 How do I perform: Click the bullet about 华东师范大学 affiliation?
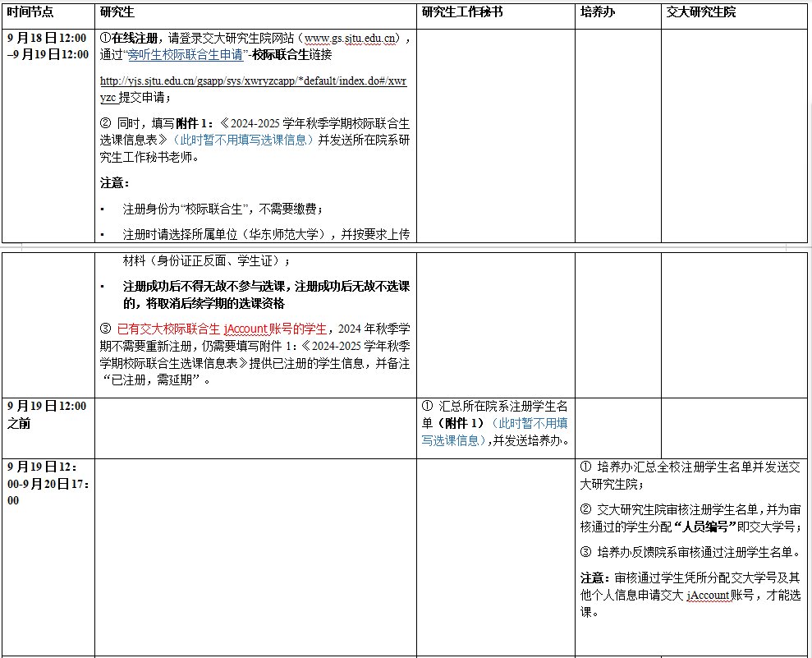(x=266, y=235)
